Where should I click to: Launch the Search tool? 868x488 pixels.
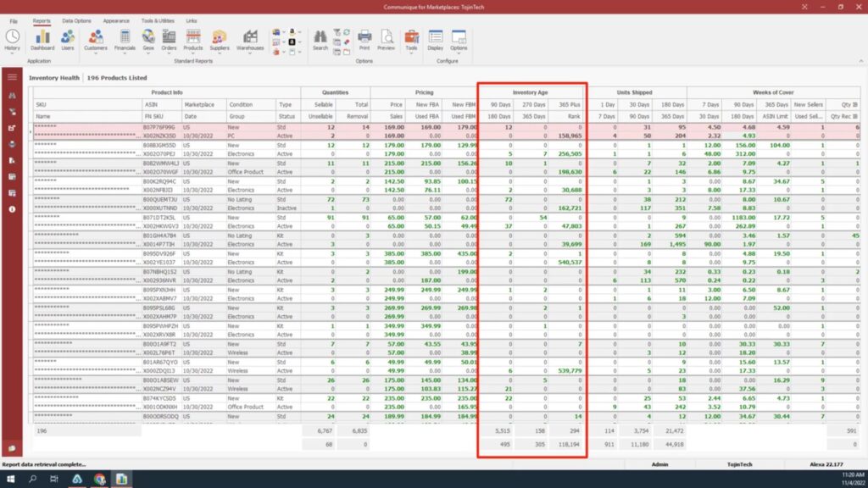point(320,38)
